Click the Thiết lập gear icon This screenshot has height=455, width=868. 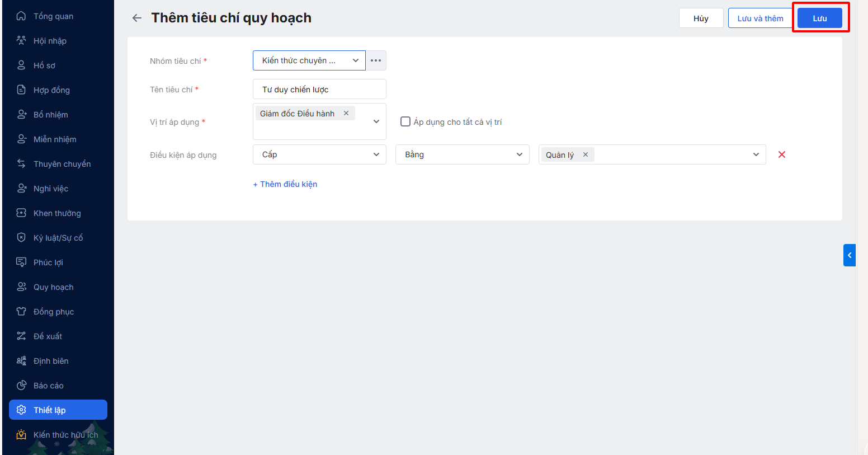21,410
